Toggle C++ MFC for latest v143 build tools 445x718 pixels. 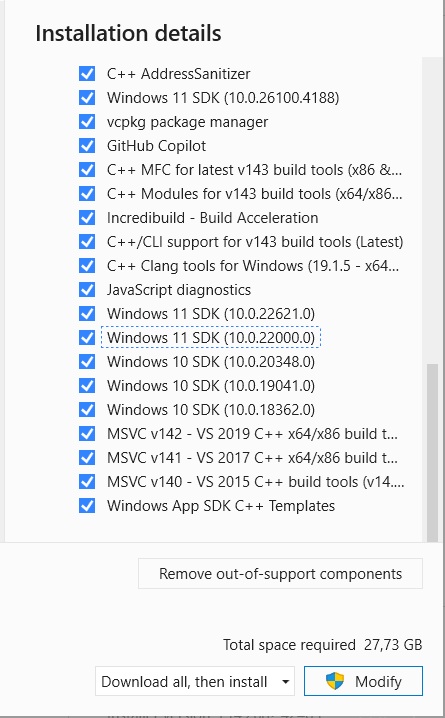87,170
